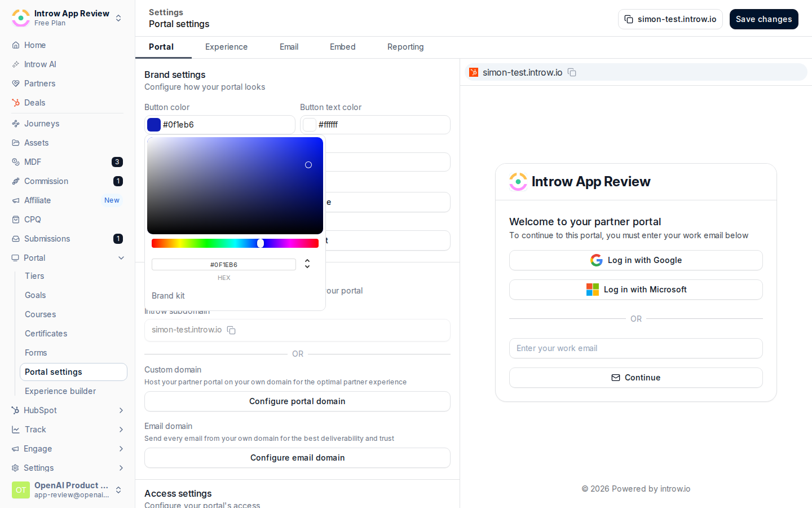This screenshot has height=508, width=812.
Task: Click the Introw logo in the sidebar header
Action: click(21, 18)
